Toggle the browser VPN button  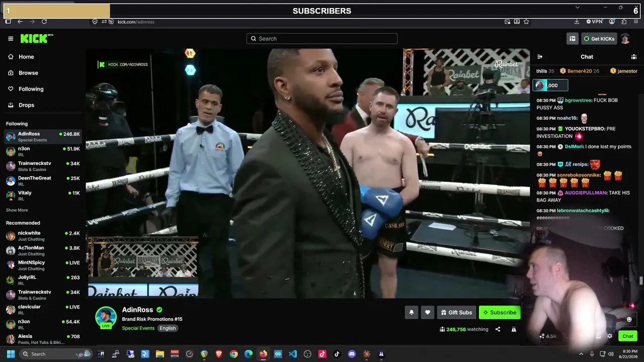click(x=594, y=22)
